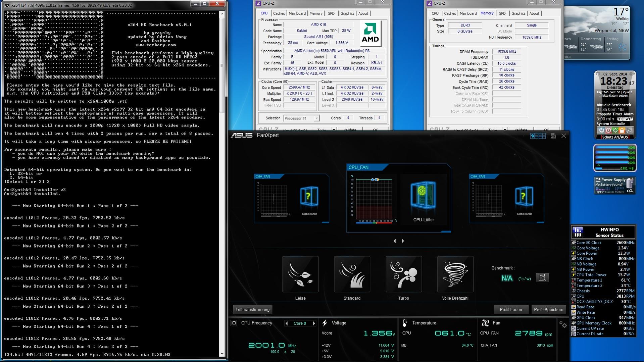
Task: Click the AMD logo in CPU-Z
Action: click(370, 34)
